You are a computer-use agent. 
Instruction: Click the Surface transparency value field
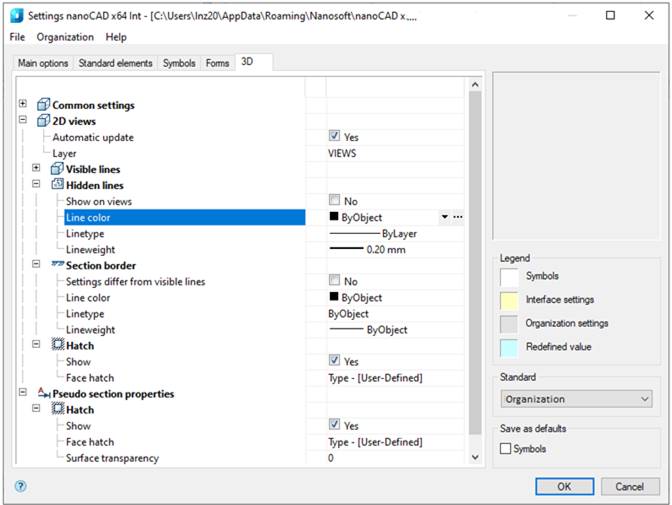(395, 458)
